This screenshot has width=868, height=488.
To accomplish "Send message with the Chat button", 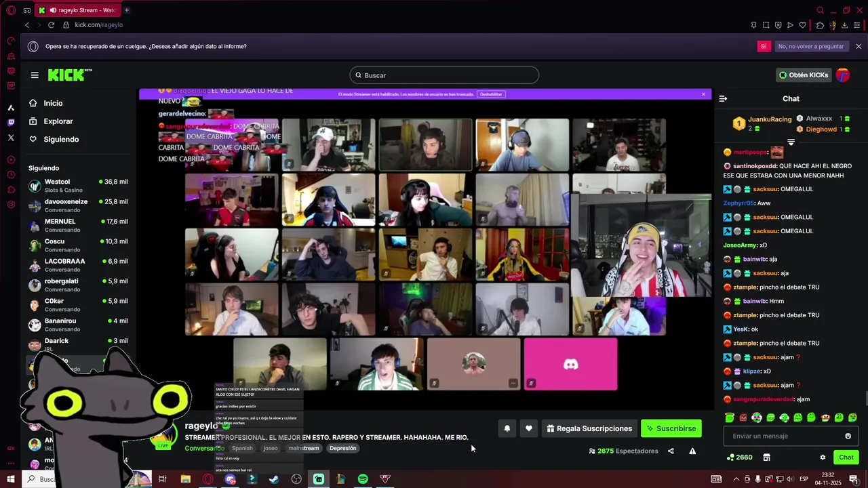I will [846, 457].
